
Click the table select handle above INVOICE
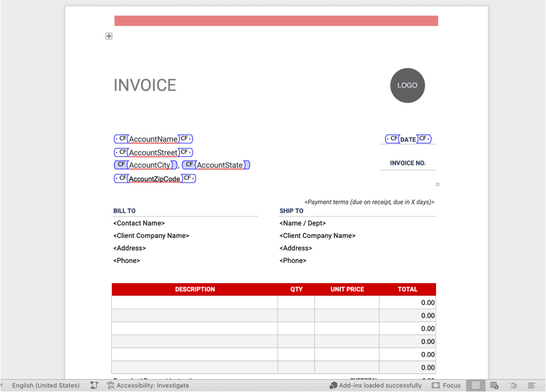(109, 36)
